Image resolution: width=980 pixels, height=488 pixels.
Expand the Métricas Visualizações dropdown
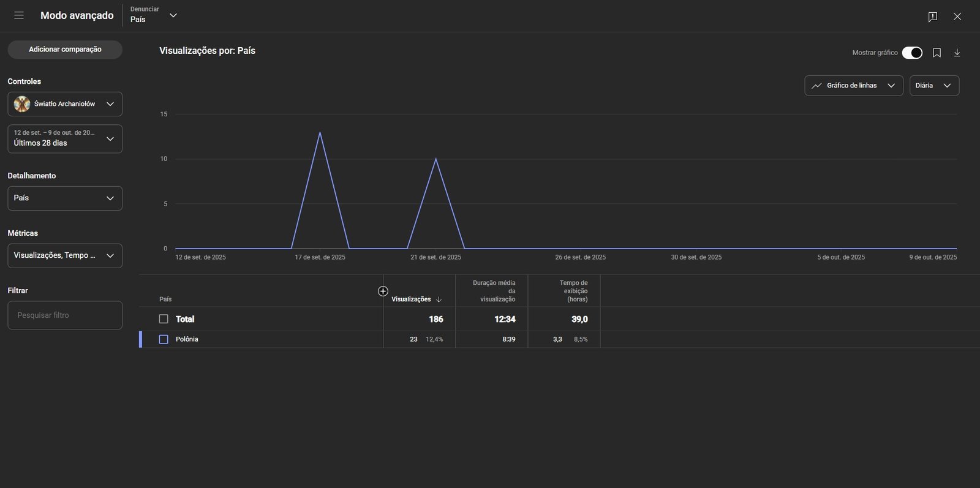point(65,256)
